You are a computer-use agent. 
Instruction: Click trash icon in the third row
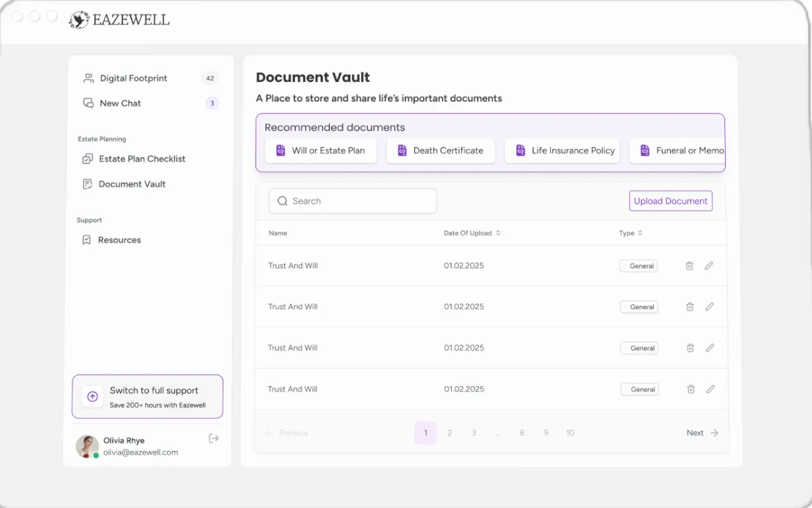coord(690,348)
